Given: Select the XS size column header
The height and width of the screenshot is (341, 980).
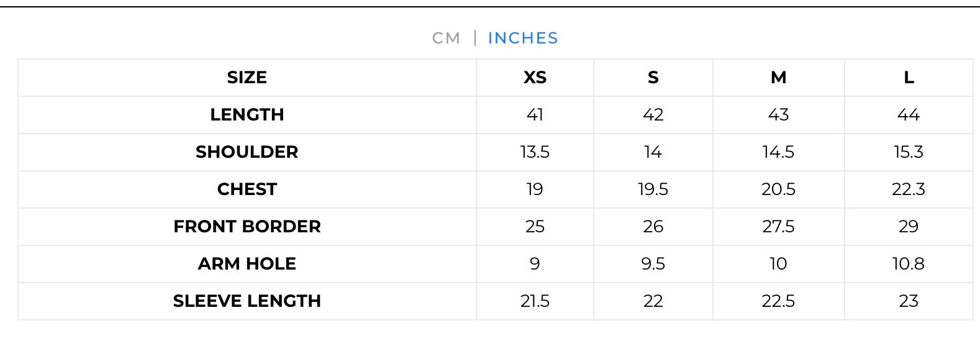Looking at the screenshot, I should 535,78.
